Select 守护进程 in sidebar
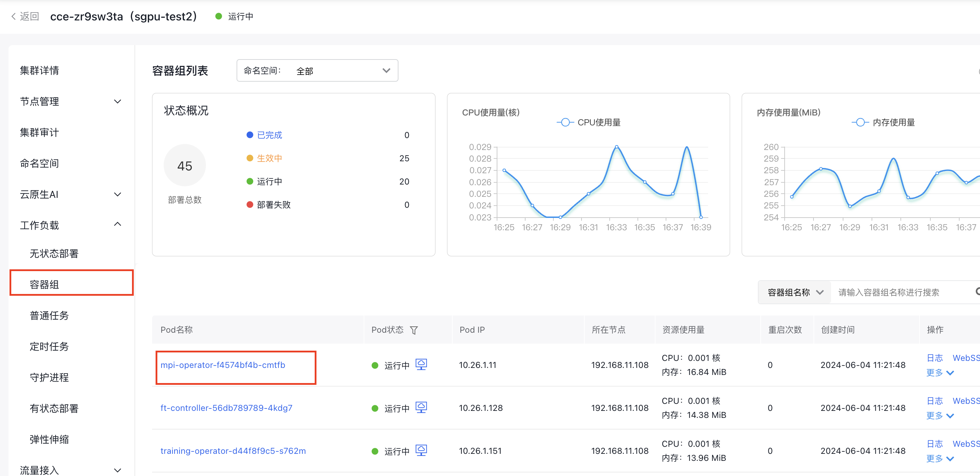This screenshot has width=980, height=476. tap(49, 377)
